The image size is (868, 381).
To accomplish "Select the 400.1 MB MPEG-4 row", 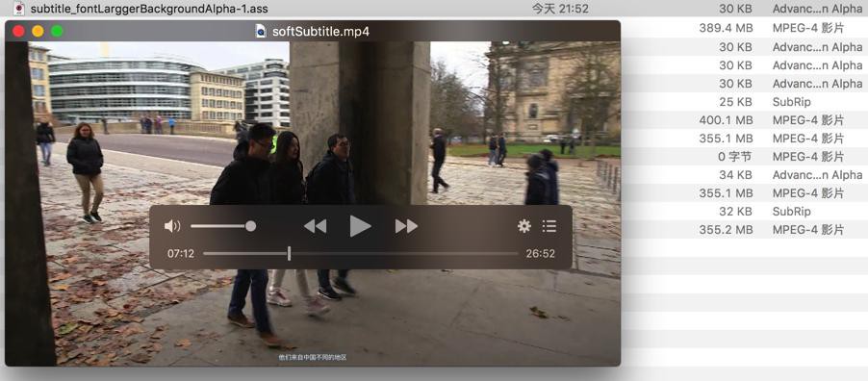I will 744,119.
